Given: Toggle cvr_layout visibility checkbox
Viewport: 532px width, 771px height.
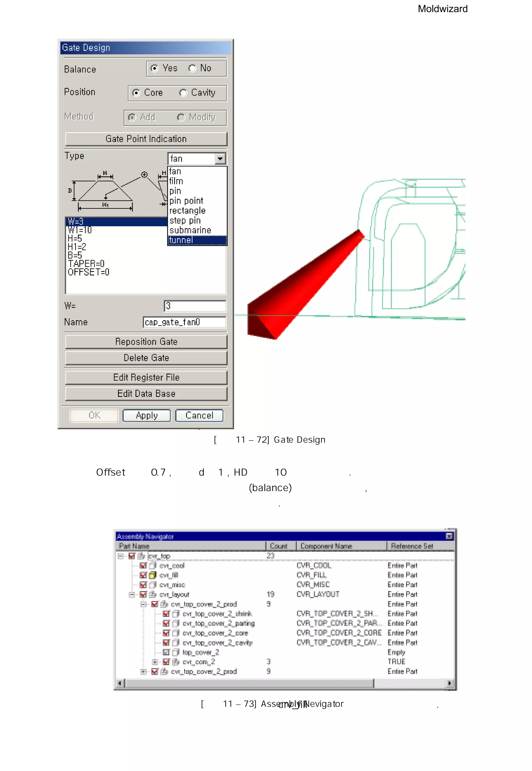Looking at the screenshot, I should tap(143, 595).
